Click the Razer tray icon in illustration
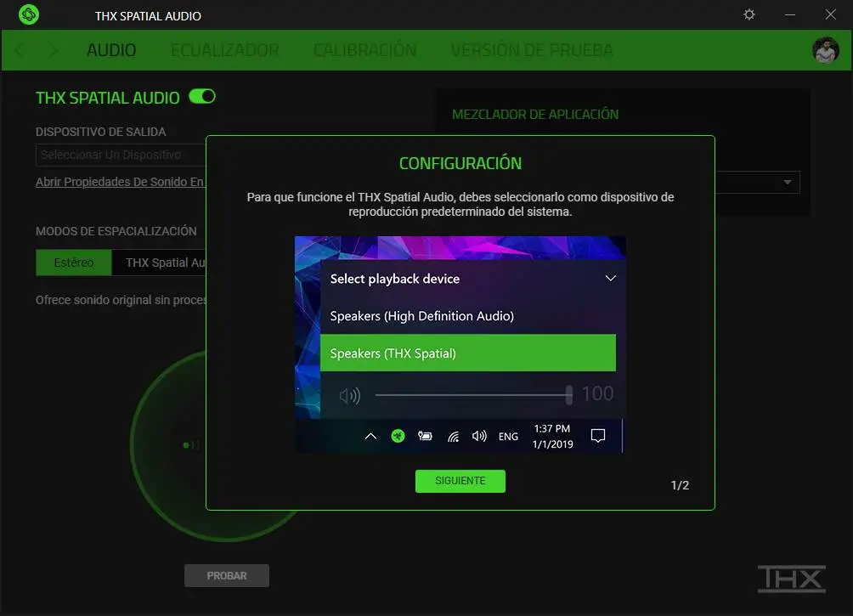 pos(398,436)
